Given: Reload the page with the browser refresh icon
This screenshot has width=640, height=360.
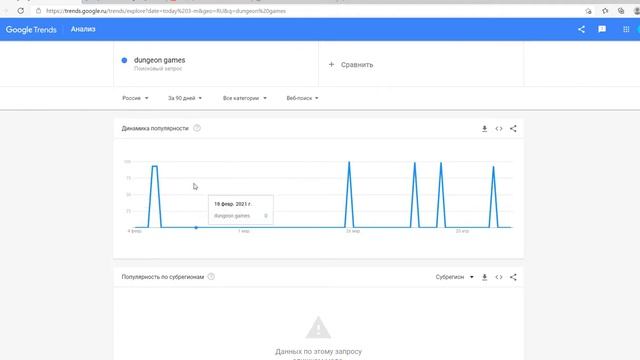Looking at the screenshot, I should tap(20, 11).
